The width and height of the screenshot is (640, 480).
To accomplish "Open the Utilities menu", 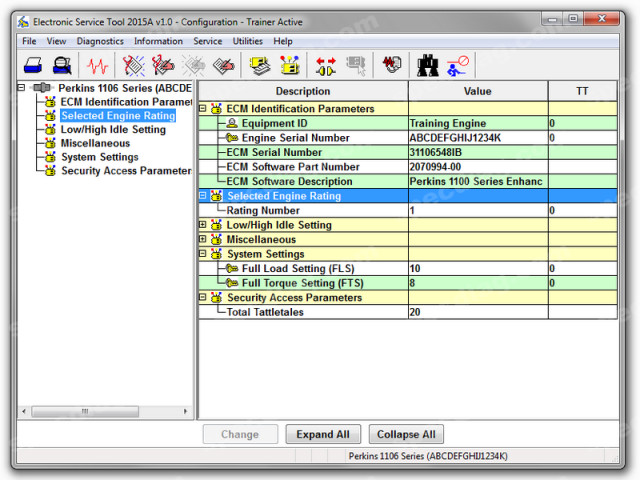I will (247, 41).
